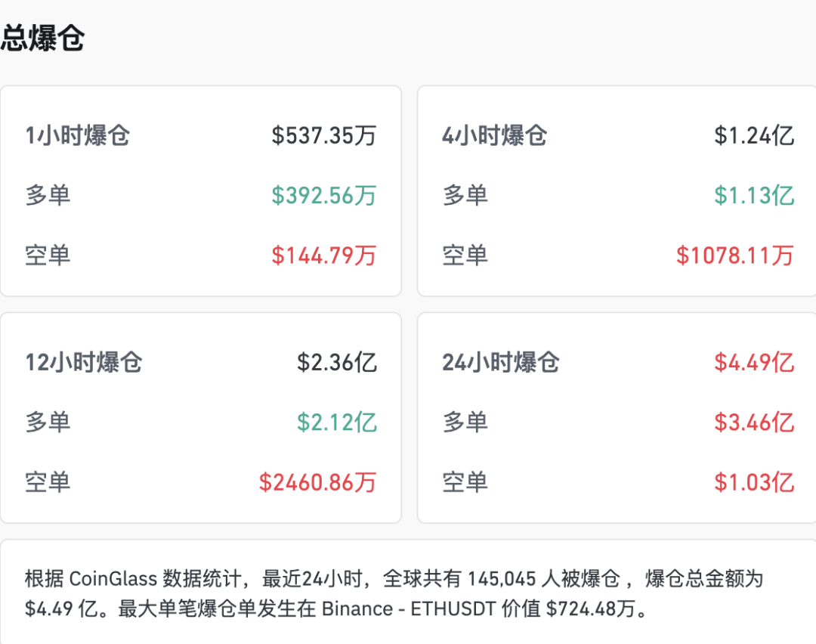Select the $4.49亿 24-hour total in card
The height and width of the screenshot is (644, 816).
click(754, 362)
